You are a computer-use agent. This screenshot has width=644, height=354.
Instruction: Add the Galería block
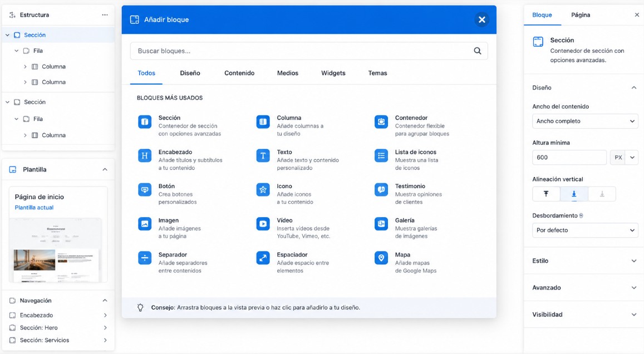tap(406, 228)
